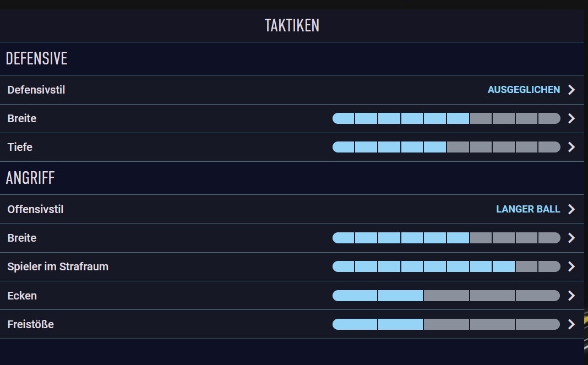Set the Defensive Breite bar level
The width and height of the screenshot is (588, 365).
tap(447, 118)
